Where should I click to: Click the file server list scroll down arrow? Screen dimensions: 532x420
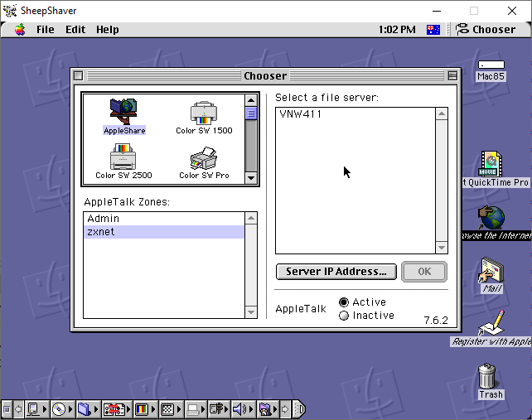(442, 248)
